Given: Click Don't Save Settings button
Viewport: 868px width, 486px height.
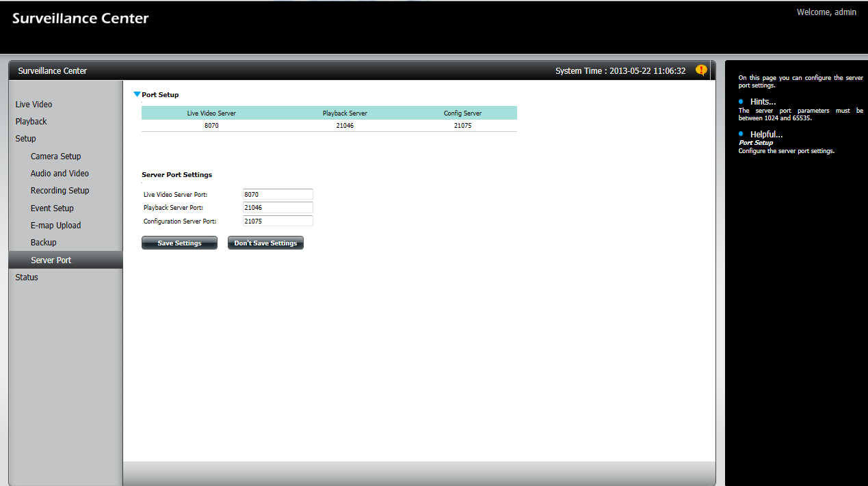Looking at the screenshot, I should (x=265, y=243).
